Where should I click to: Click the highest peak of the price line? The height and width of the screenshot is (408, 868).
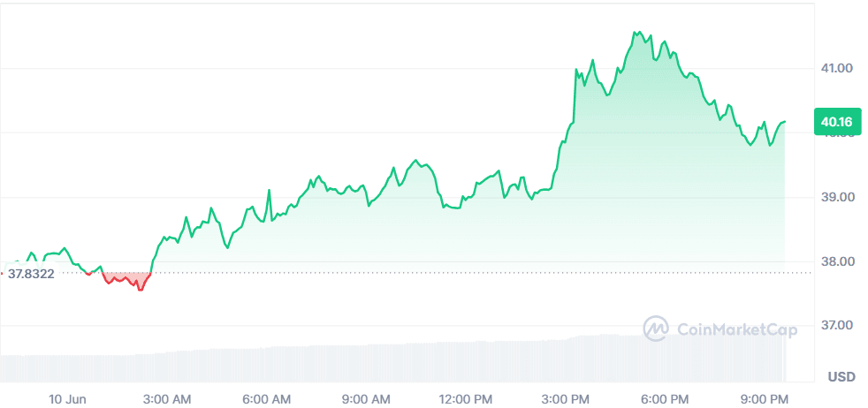pyautogui.click(x=635, y=33)
